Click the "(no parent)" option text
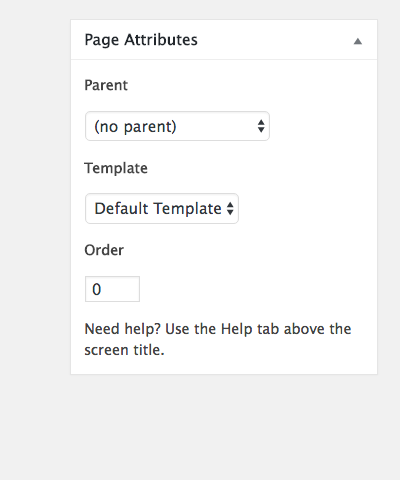The height and width of the screenshot is (480, 400). pyautogui.click(x=135, y=127)
